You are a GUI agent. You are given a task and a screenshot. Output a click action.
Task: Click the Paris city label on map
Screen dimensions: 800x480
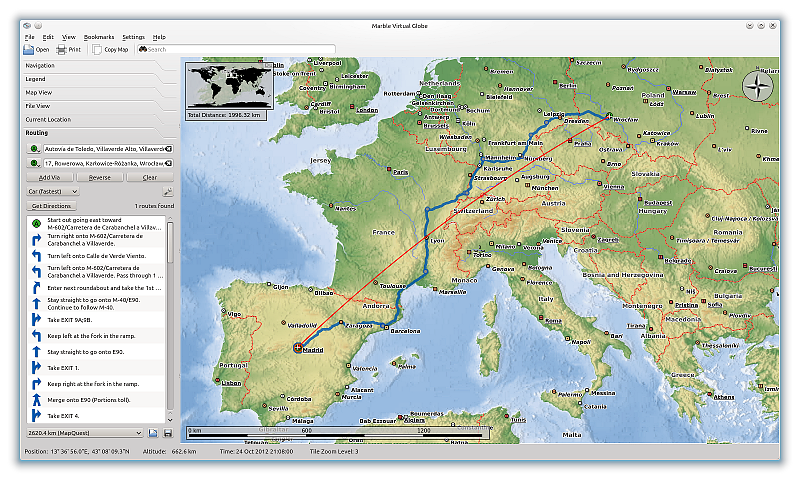click(401, 172)
